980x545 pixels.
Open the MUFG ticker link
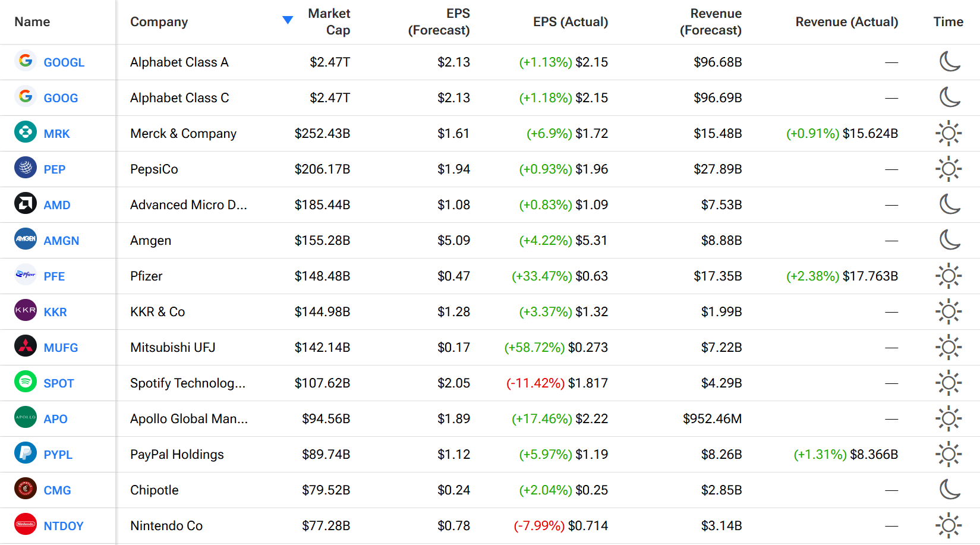point(61,348)
